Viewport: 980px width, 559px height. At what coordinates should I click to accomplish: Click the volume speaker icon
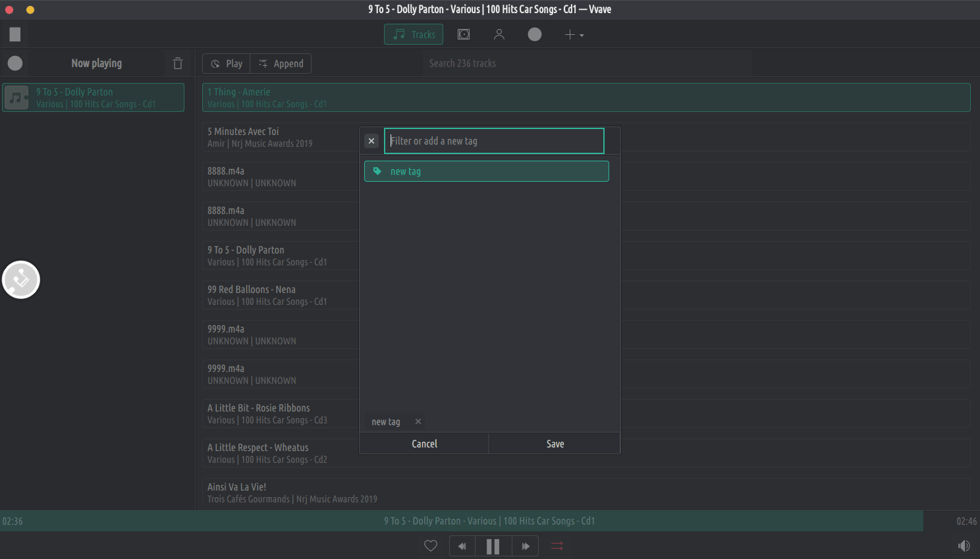point(964,546)
